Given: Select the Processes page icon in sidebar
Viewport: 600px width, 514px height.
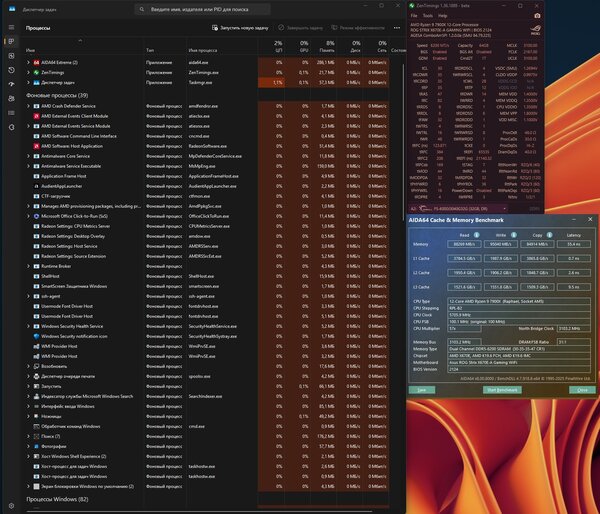Looking at the screenshot, I should (x=11, y=41).
